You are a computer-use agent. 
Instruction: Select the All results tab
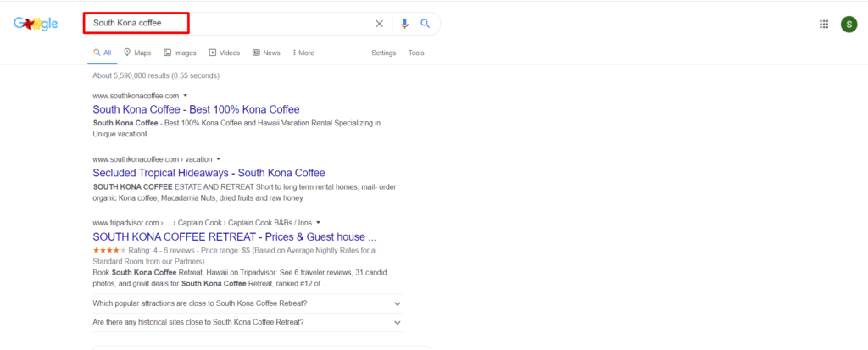(x=103, y=53)
